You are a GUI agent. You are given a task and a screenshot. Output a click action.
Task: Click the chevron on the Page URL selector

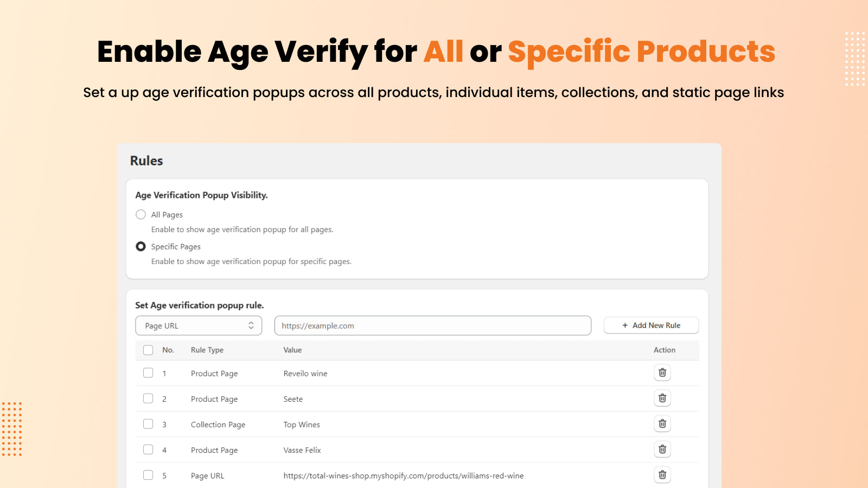[251, 325]
